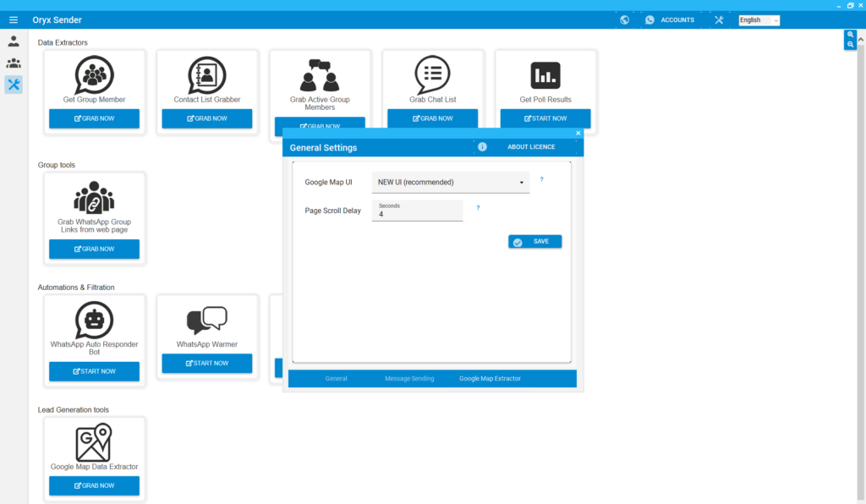Click the globe icon in the top bar
The width and height of the screenshot is (866, 504).
624,20
